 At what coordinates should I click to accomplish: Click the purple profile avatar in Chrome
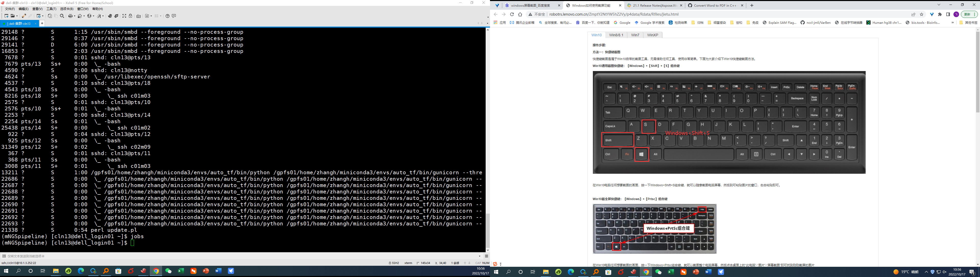[x=957, y=15]
